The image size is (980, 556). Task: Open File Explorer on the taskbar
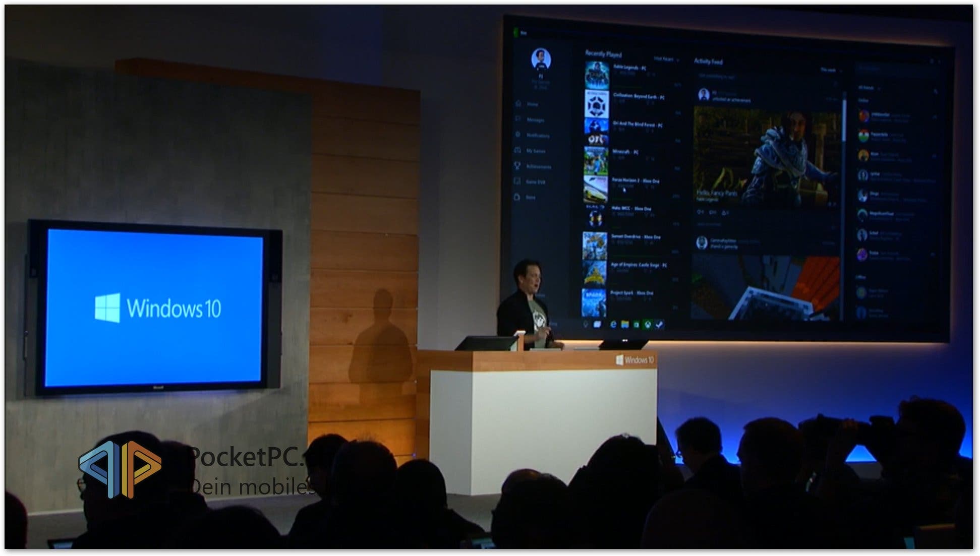625,324
